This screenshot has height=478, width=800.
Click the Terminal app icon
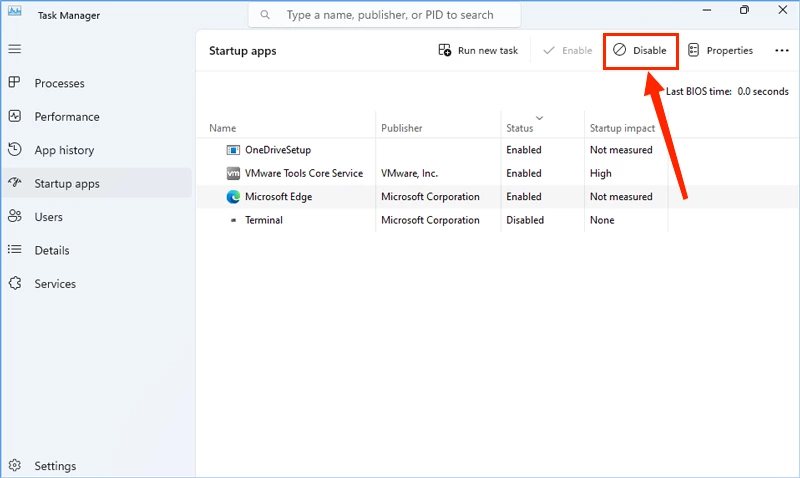233,220
